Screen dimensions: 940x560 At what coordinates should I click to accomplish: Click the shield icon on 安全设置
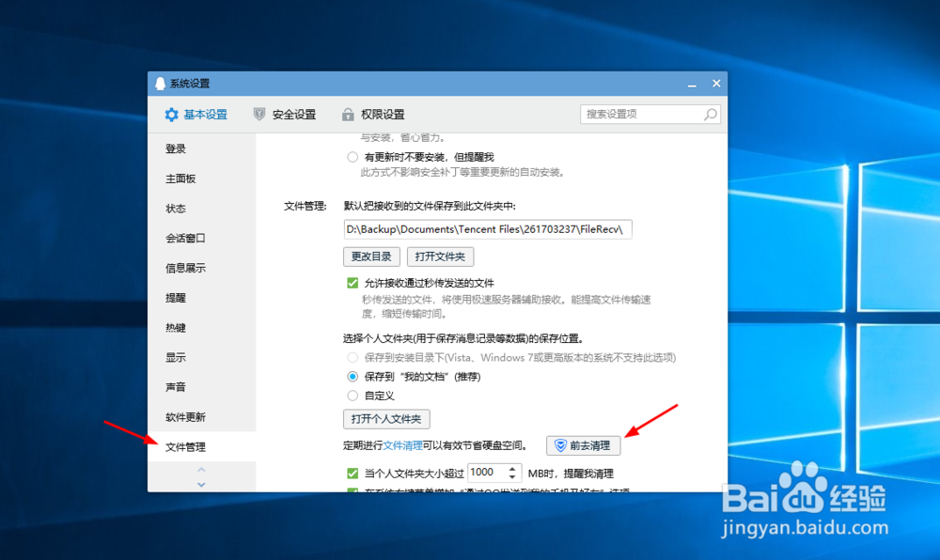pyautogui.click(x=259, y=114)
